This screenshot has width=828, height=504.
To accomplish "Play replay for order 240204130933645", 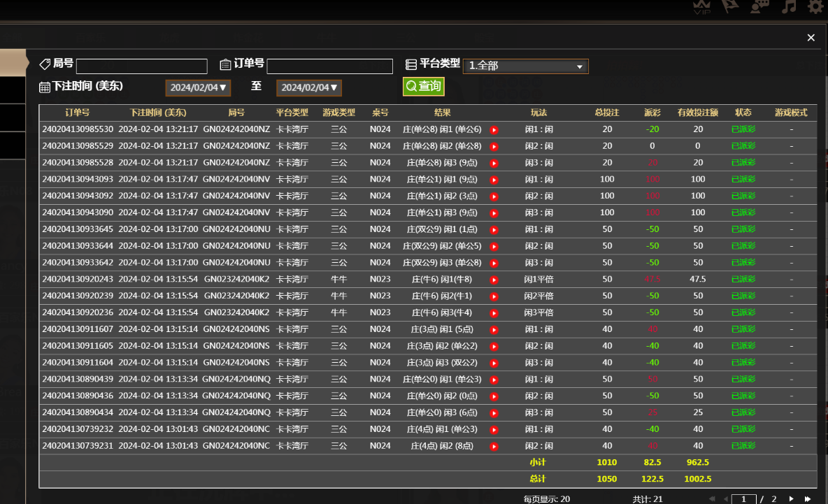I will coord(494,230).
